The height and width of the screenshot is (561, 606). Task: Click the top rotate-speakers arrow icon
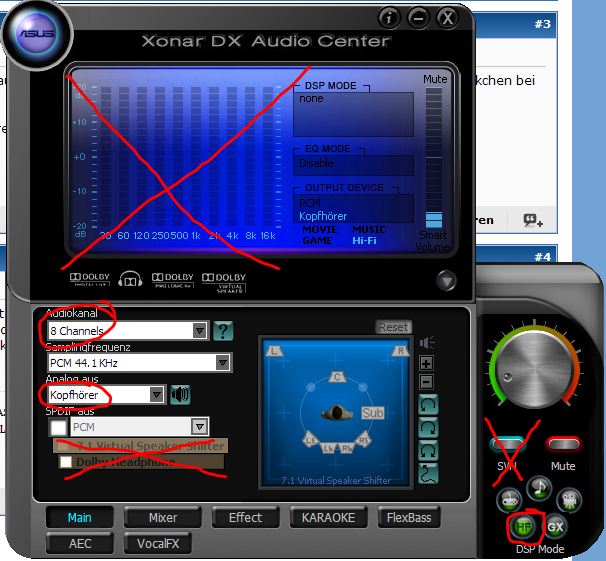click(x=428, y=405)
